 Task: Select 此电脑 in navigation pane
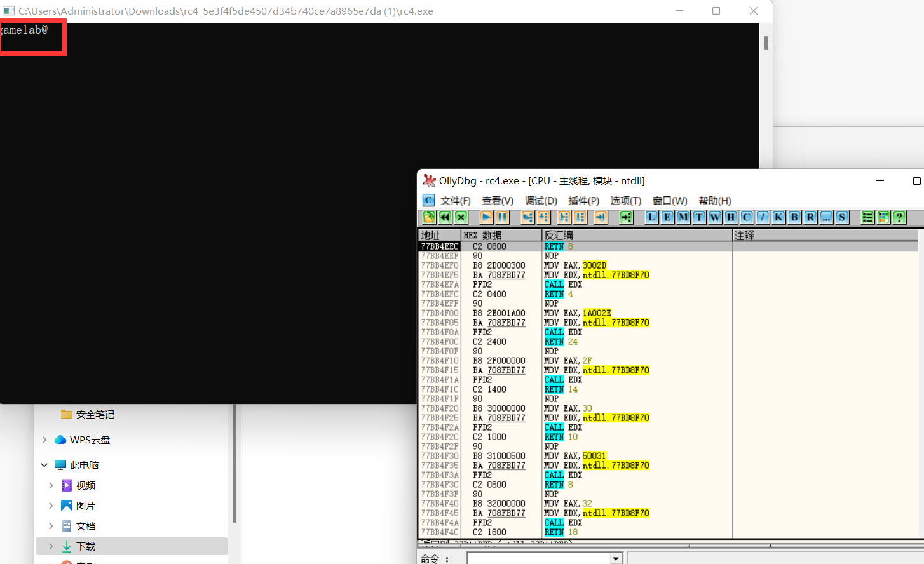tap(77, 465)
